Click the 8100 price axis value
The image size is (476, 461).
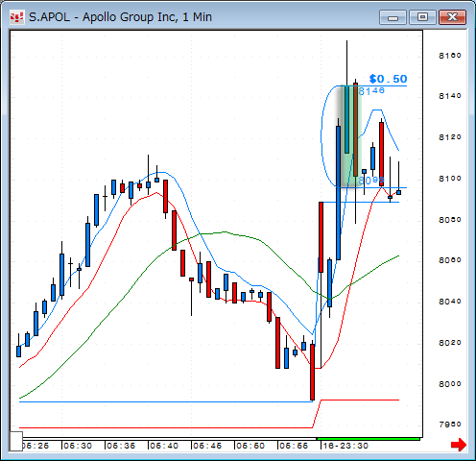[x=450, y=179]
